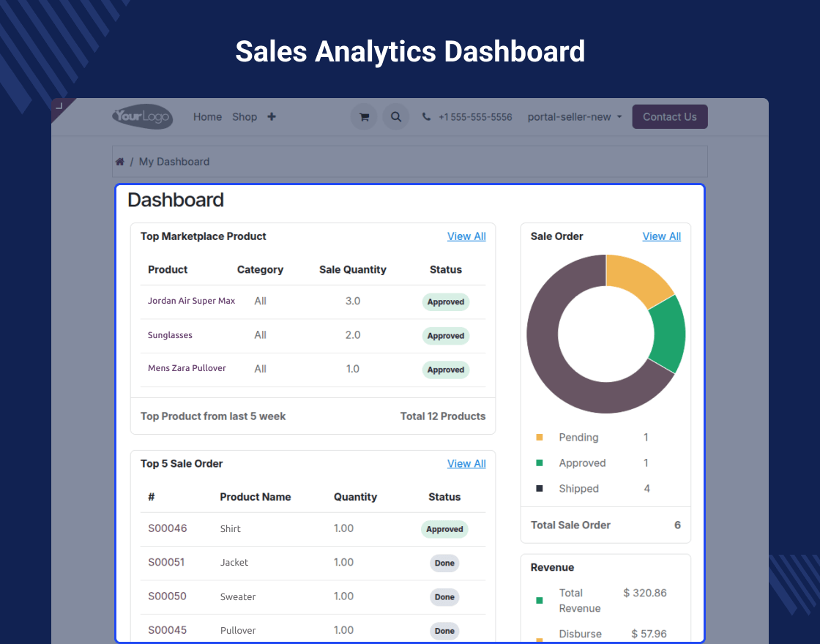Click the corner editor toggle icon

click(59, 105)
